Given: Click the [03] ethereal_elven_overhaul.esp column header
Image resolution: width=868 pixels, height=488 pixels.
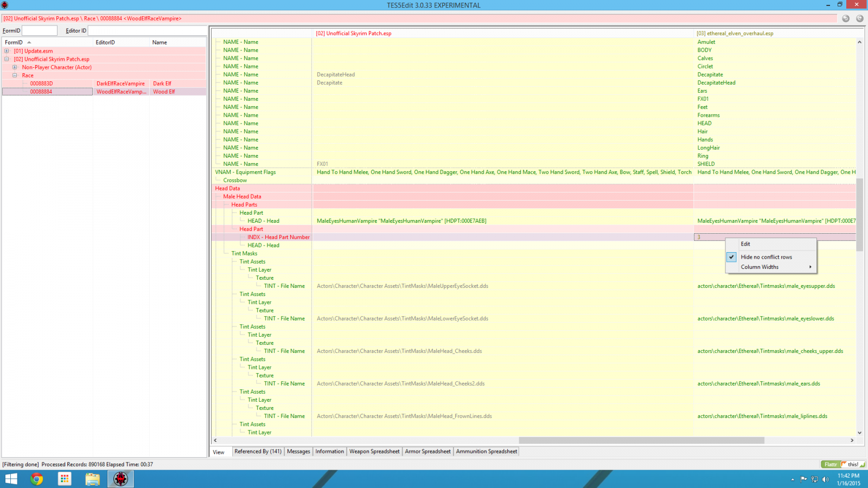Looking at the screenshot, I should (775, 34).
